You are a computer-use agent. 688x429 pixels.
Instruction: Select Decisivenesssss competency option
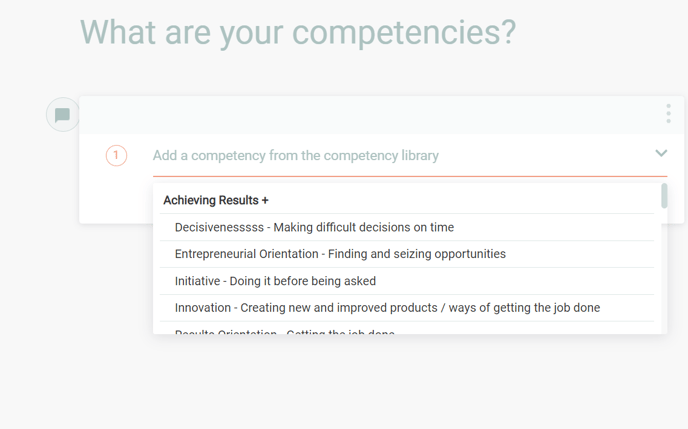point(218,227)
